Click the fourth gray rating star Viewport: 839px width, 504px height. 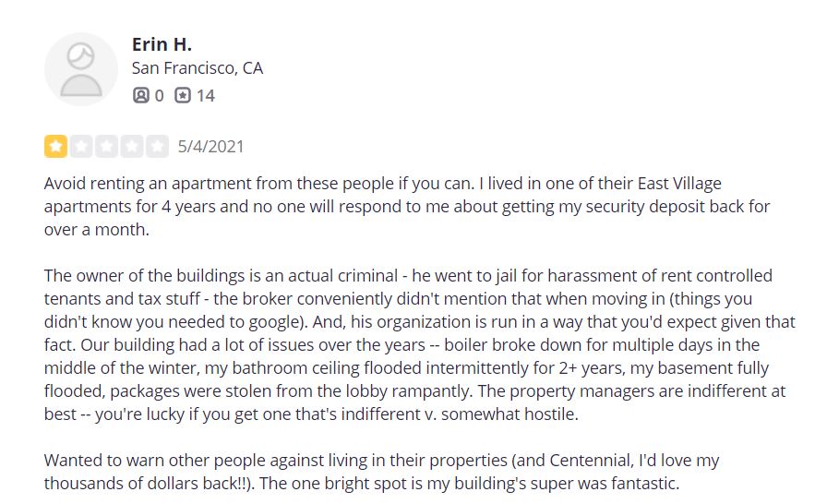132,146
